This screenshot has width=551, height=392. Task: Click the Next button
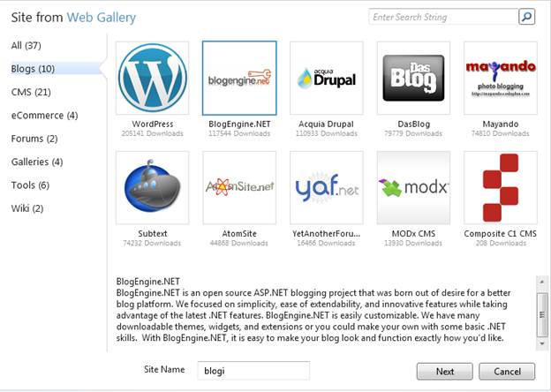pos(444,372)
